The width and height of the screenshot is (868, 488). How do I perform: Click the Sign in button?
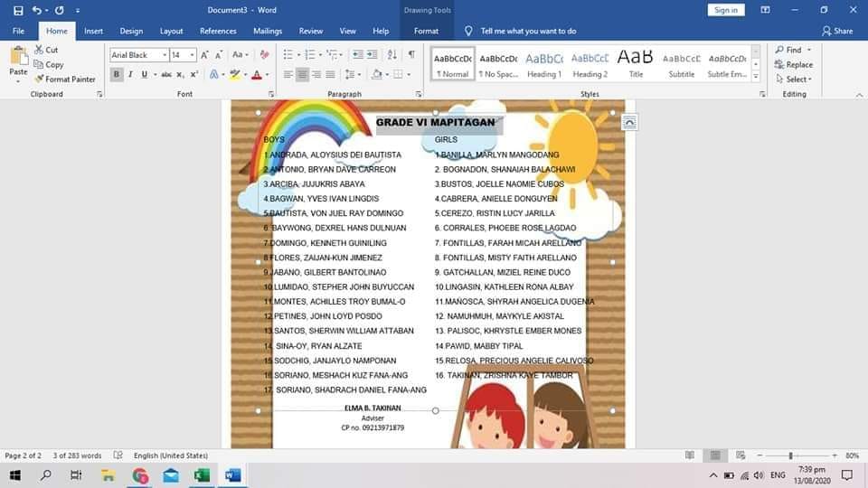726,10
